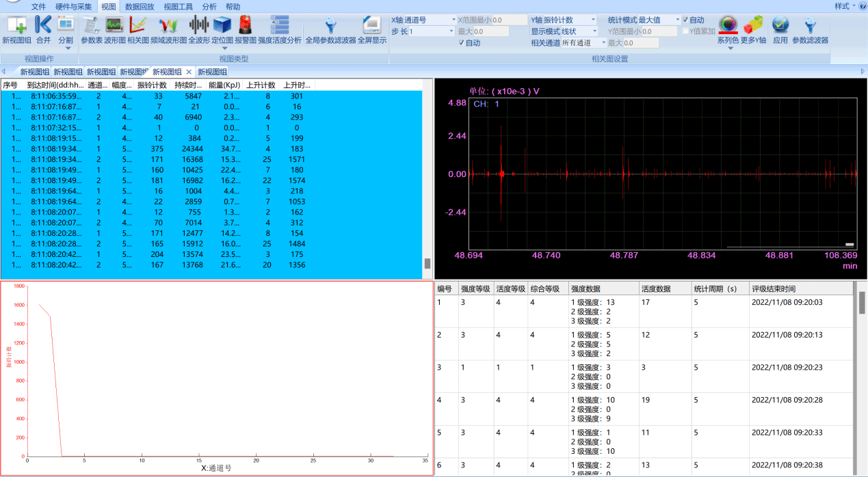The image size is (868, 477).
Task: Sort by 振铃计数 column header
Action: 153,85
